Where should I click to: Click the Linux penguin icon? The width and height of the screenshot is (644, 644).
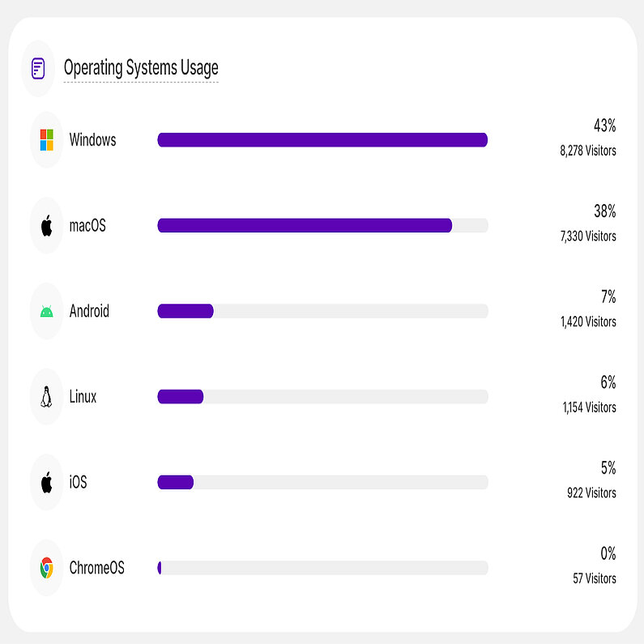point(47,397)
